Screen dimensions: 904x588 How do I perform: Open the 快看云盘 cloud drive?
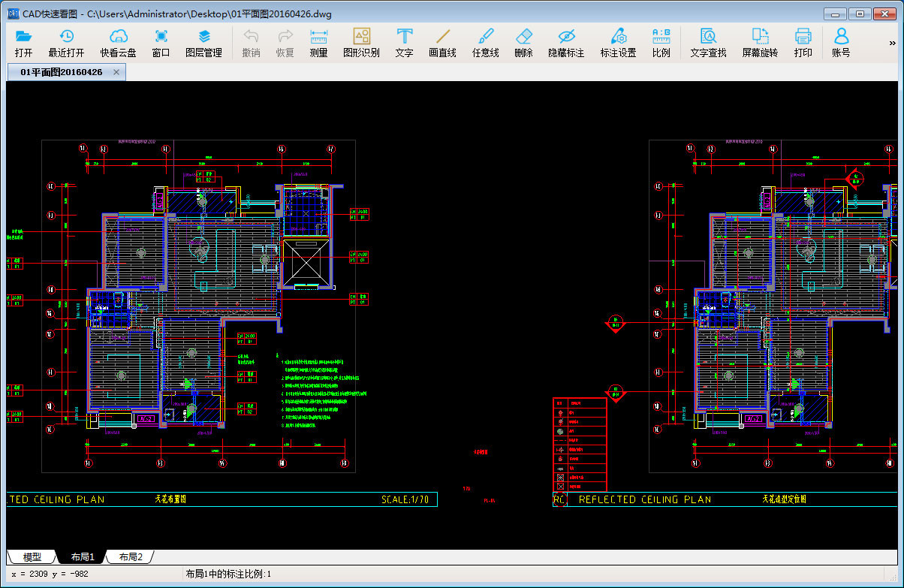119,43
